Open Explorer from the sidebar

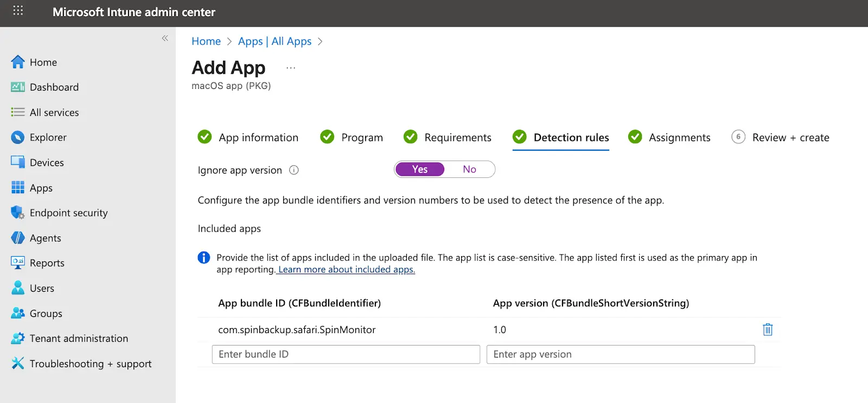48,138
